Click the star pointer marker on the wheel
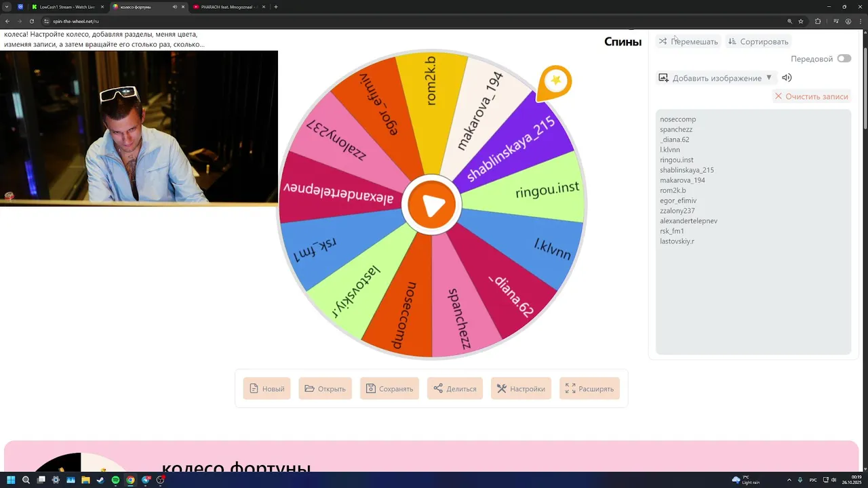 pyautogui.click(x=555, y=83)
